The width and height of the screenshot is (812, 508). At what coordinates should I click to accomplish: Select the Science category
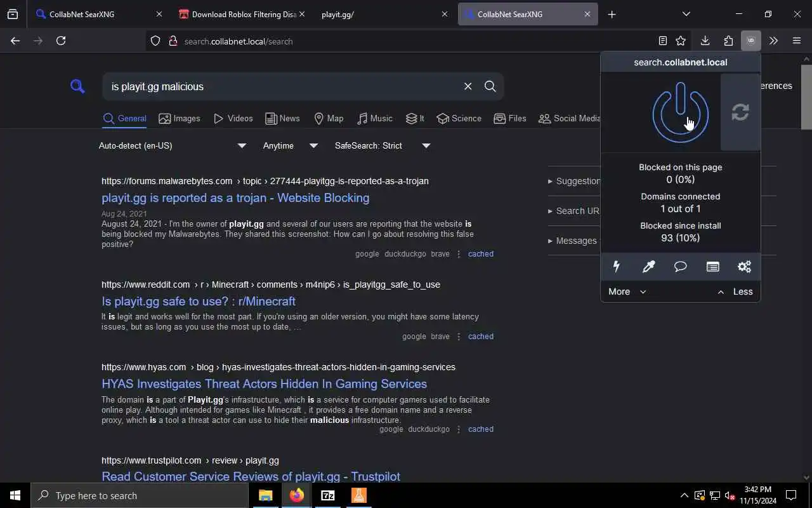pos(459,118)
